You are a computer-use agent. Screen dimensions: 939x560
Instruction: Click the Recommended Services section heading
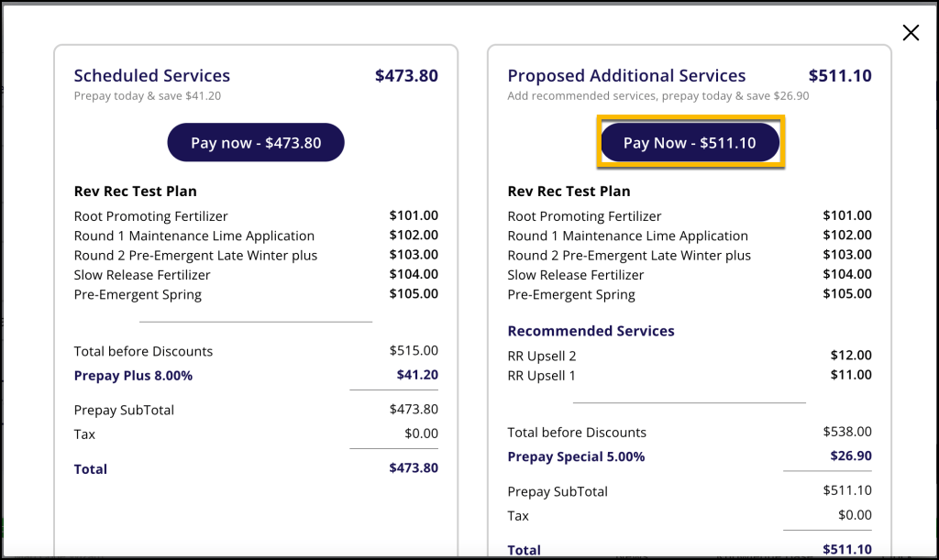point(591,331)
